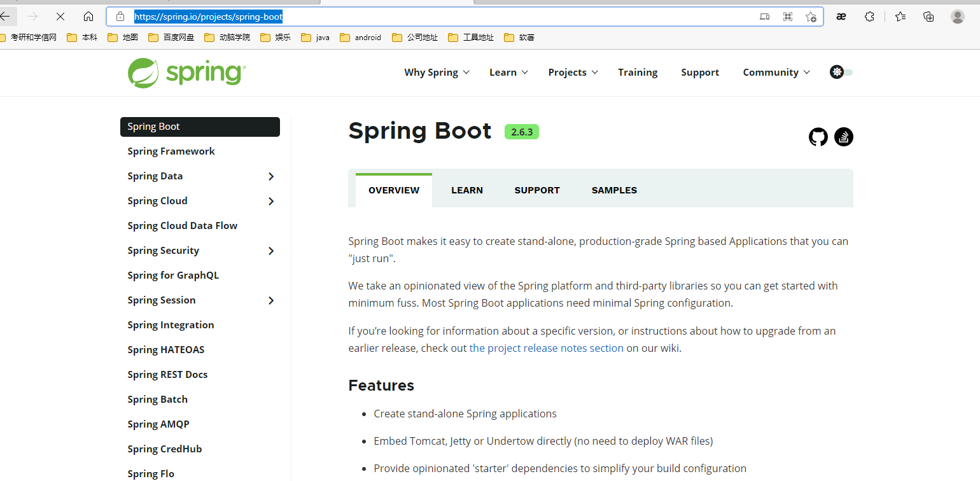Expand Spring Data sidebar chevron
This screenshot has height=481, width=980.
click(271, 176)
